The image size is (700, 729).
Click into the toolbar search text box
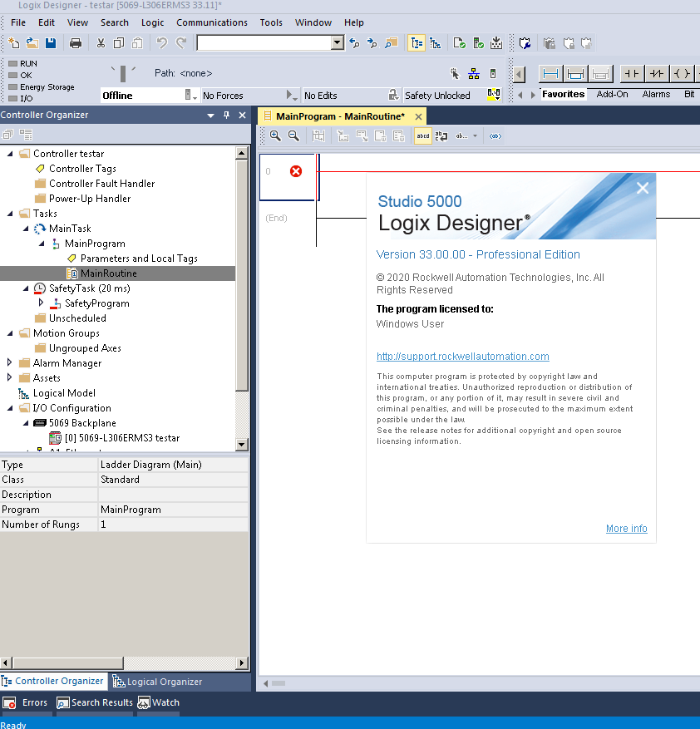tap(264, 43)
